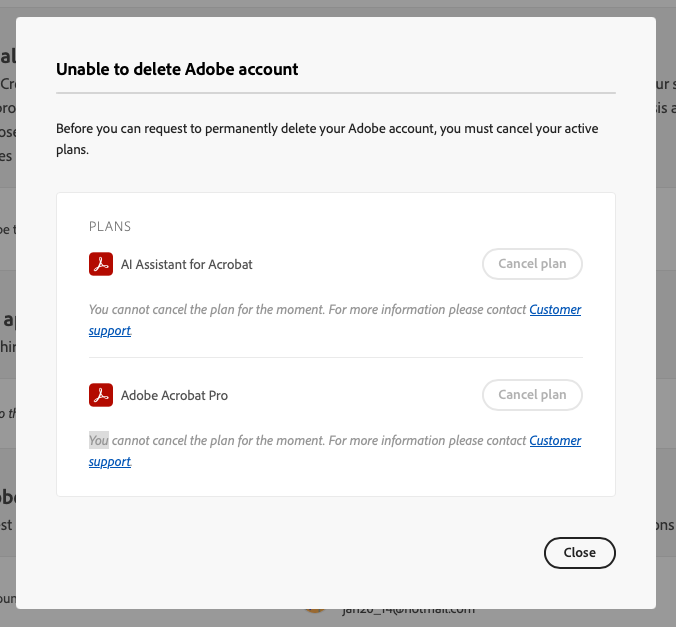Open Customer support link under Adobe Acrobat Pro
The width and height of the screenshot is (676, 627).
pos(555,441)
